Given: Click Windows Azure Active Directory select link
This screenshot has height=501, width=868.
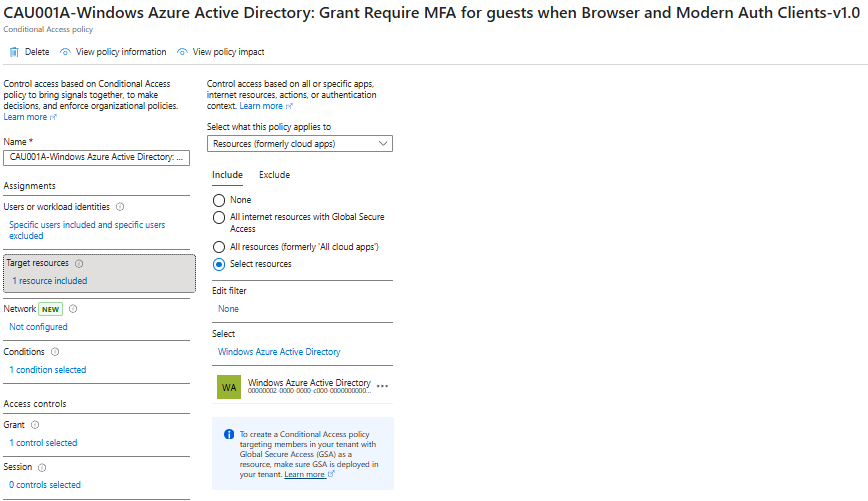Looking at the screenshot, I should tap(279, 352).
